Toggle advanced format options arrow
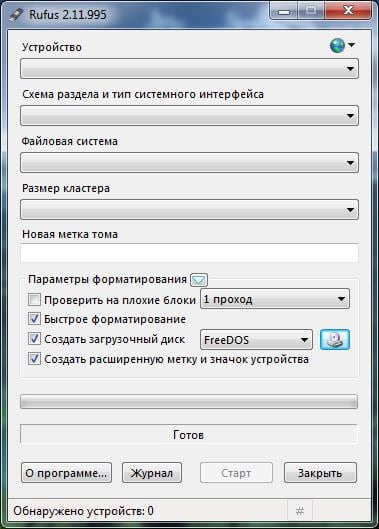The height and width of the screenshot is (529, 379). [198, 280]
